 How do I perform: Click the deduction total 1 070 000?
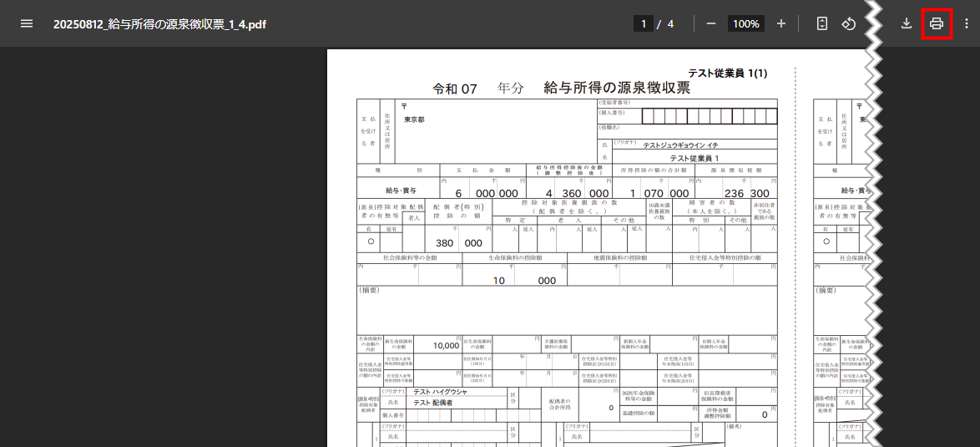pos(659,193)
